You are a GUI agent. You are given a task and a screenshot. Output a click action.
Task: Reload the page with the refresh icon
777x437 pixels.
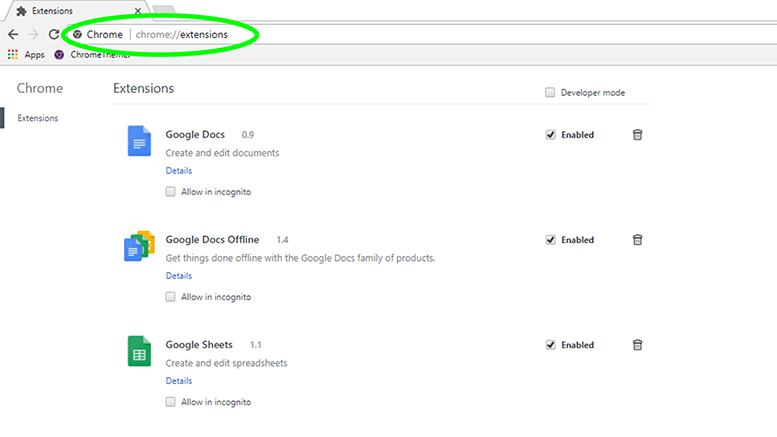pos(54,34)
